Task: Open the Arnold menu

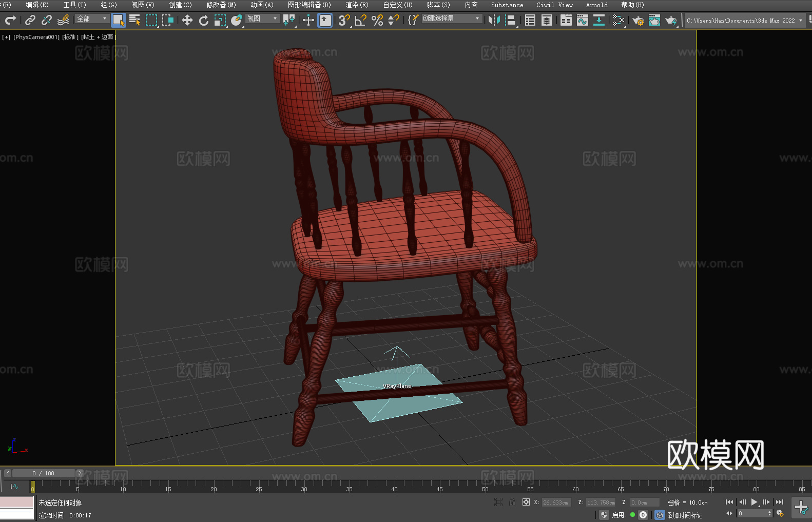Action: tap(596, 5)
